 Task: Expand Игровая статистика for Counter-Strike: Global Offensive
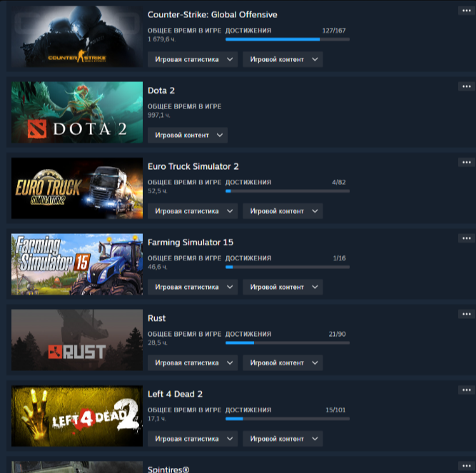coord(193,59)
